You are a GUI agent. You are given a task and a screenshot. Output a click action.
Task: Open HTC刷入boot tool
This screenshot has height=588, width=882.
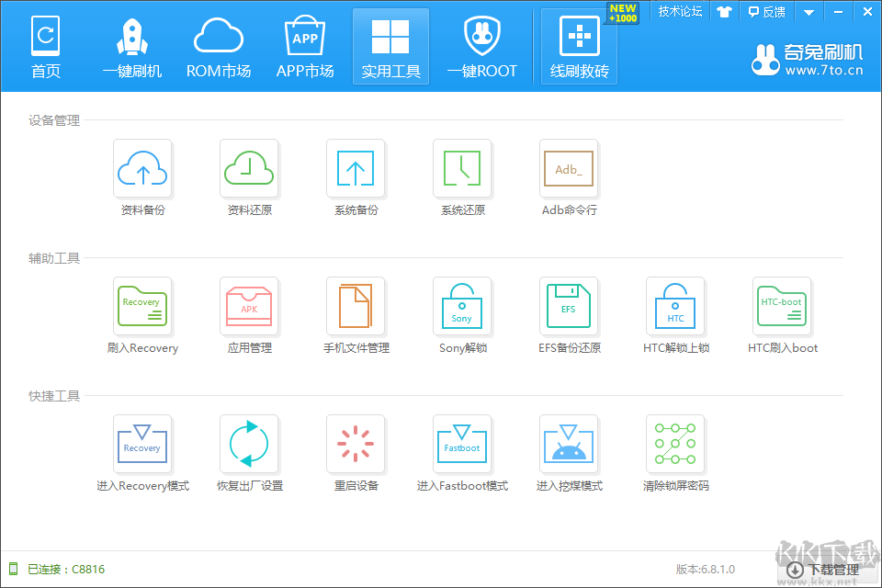[x=782, y=307]
